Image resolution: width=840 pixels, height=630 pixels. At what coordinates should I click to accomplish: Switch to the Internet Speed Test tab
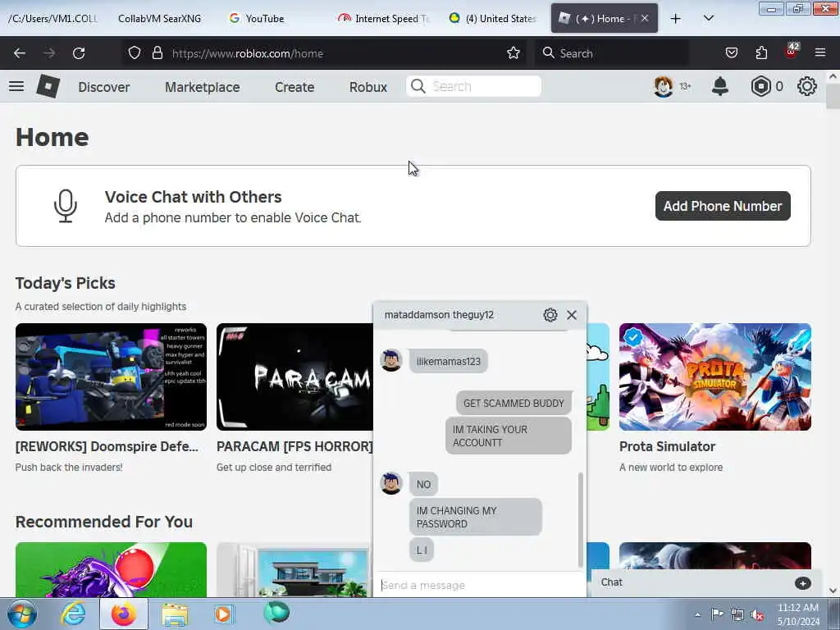384,18
